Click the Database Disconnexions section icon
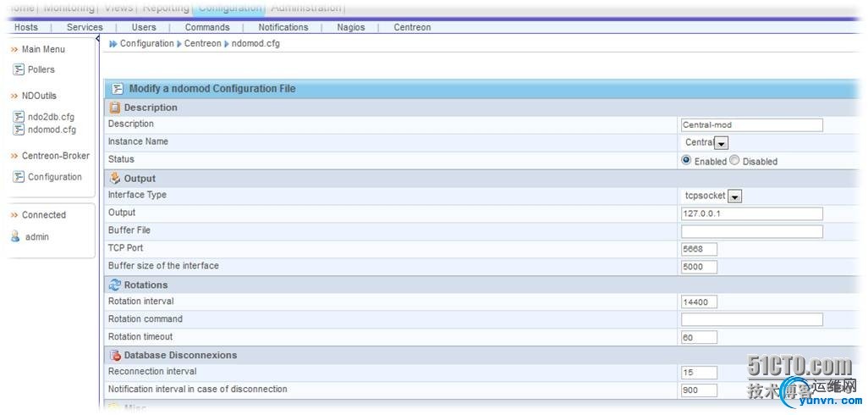The height and width of the screenshot is (415, 868). click(114, 355)
